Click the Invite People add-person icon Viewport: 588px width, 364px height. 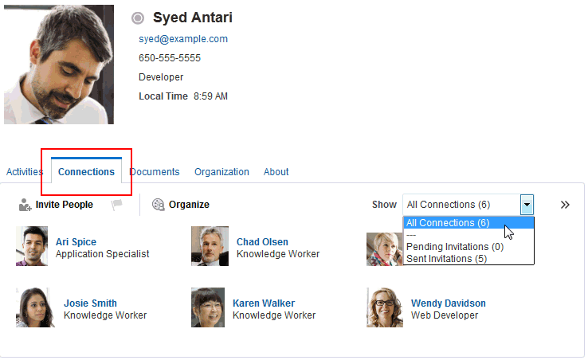click(25, 205)
